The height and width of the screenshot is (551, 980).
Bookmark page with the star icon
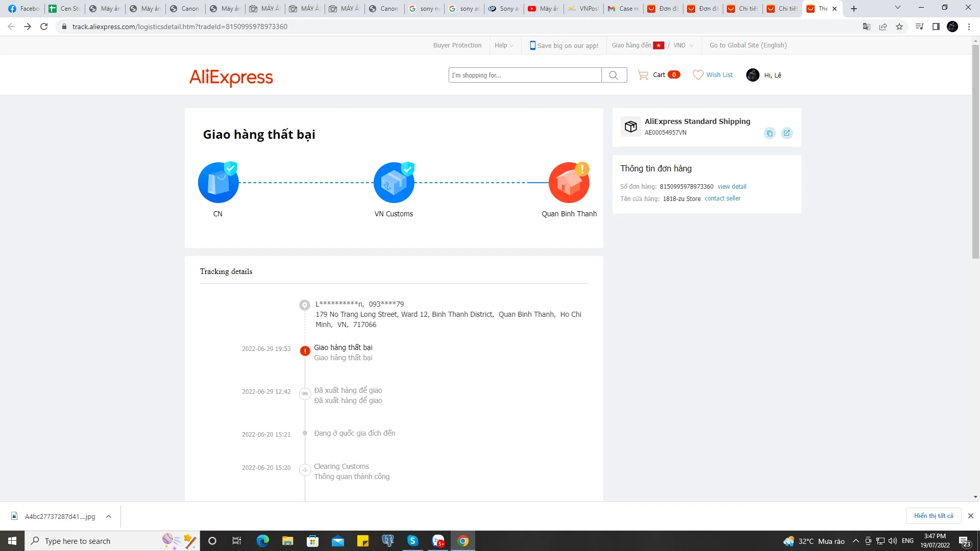(x=899, y=27)
